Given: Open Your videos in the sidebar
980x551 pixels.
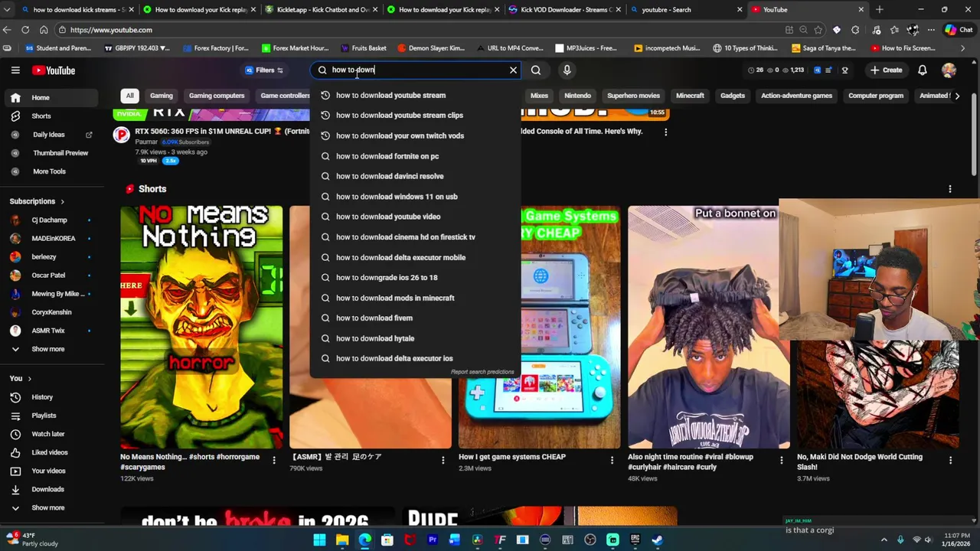Looking at the screenshot, I should pyautogui.click(x=52, y=471).
